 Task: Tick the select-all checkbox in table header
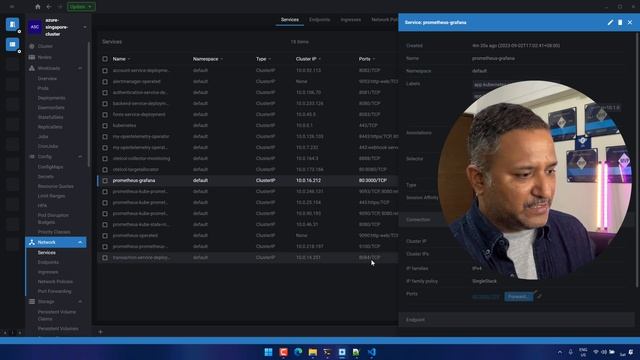(x=105, y=59)
